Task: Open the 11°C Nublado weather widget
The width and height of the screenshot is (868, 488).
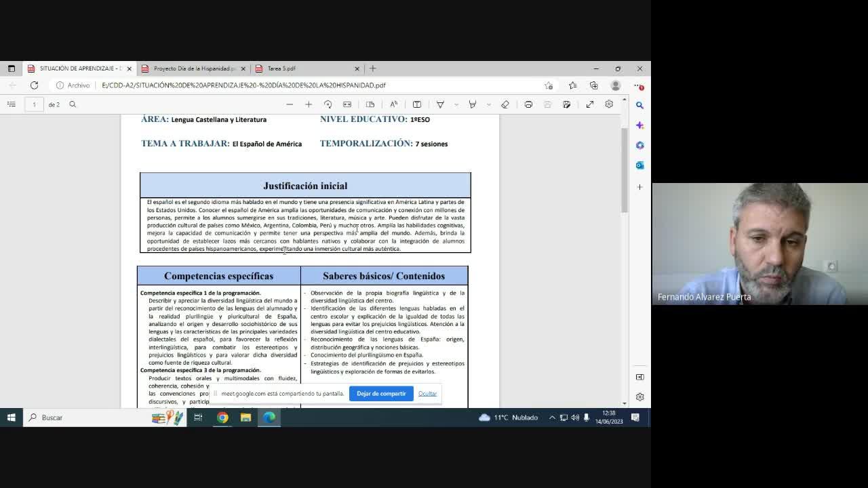Action: coord(508,418)
